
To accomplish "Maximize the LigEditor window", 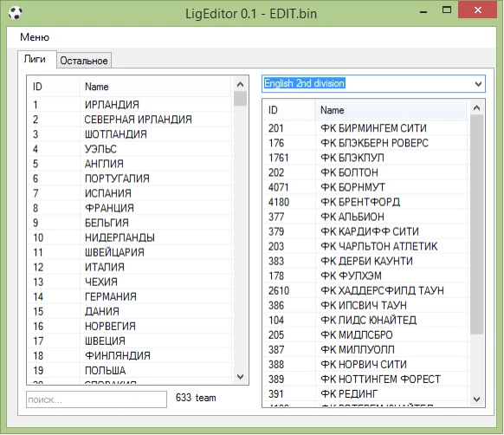I will [447, 10].
